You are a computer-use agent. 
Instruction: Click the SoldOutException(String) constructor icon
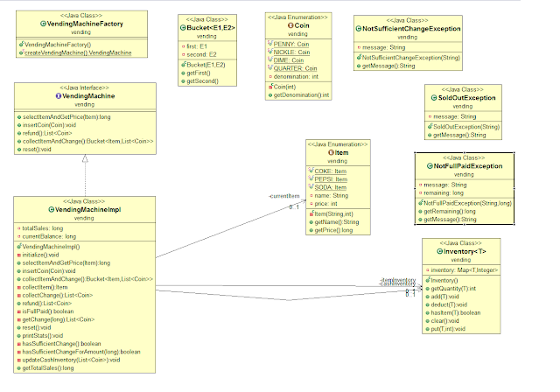click(430, 126)
